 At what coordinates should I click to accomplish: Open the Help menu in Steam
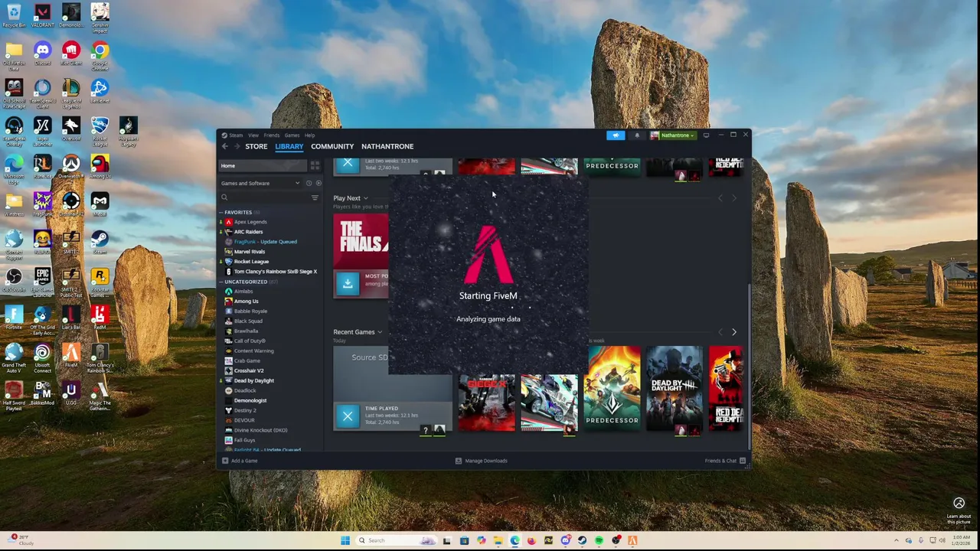[309, 135]
